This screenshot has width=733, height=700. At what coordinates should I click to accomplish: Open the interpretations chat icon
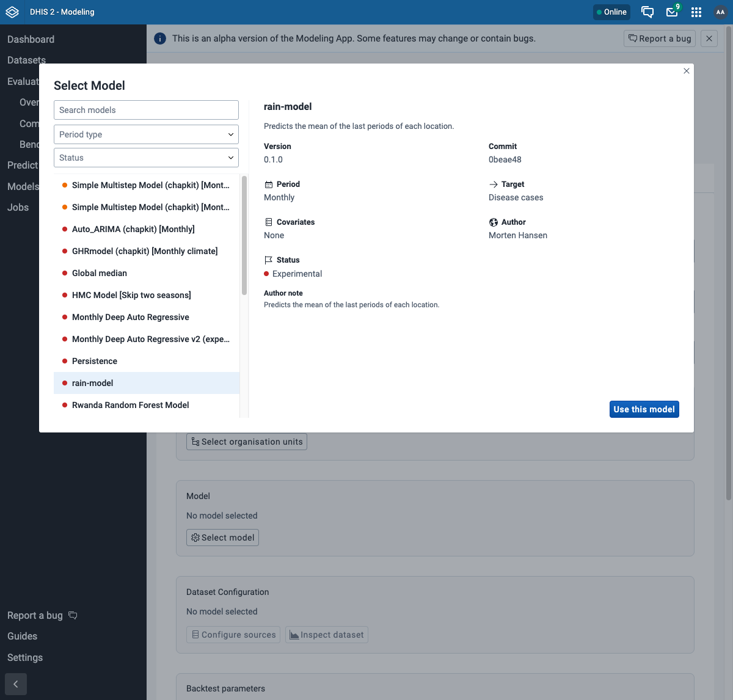click(647, 12)
